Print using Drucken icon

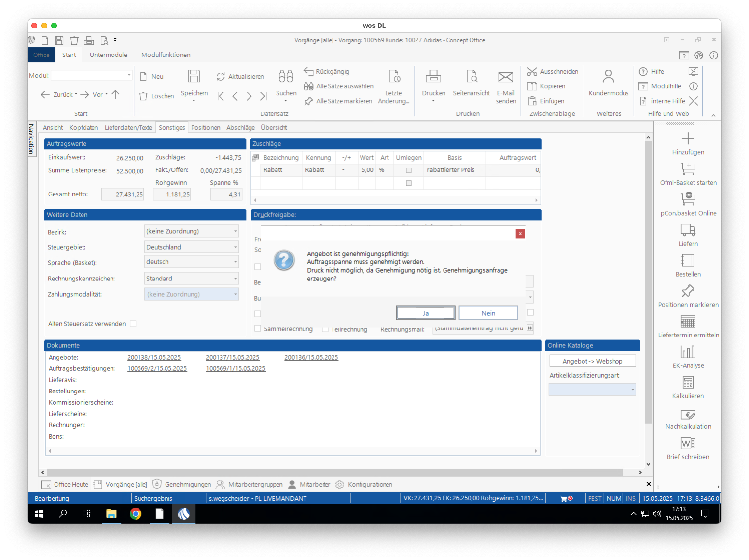433,76
